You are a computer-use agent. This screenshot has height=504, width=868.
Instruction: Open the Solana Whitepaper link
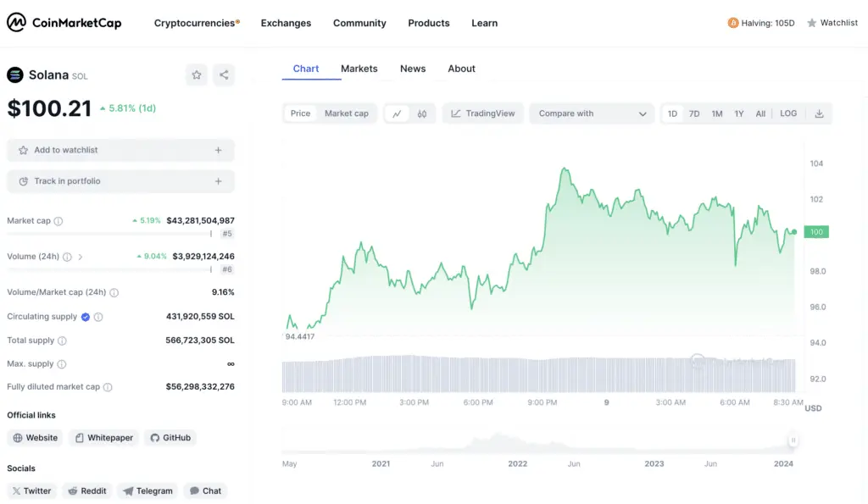coord(103,437)
